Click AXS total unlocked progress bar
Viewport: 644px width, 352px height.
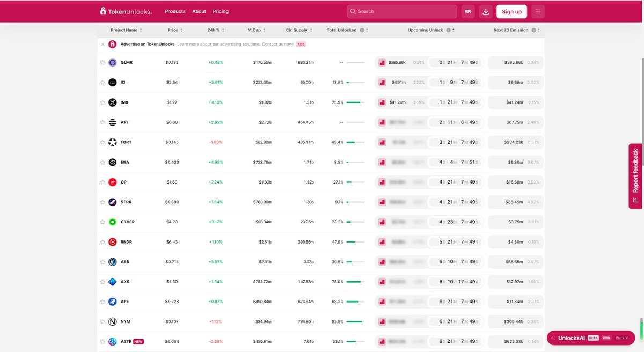[355, 282]
